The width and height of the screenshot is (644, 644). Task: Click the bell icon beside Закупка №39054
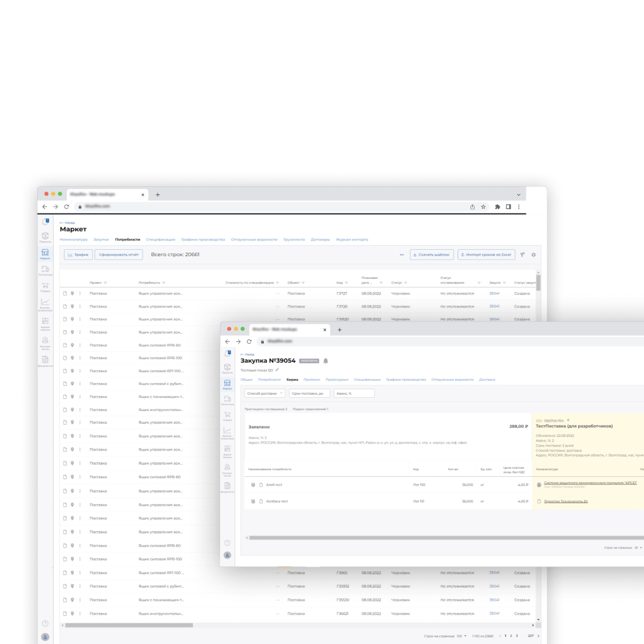326,361
